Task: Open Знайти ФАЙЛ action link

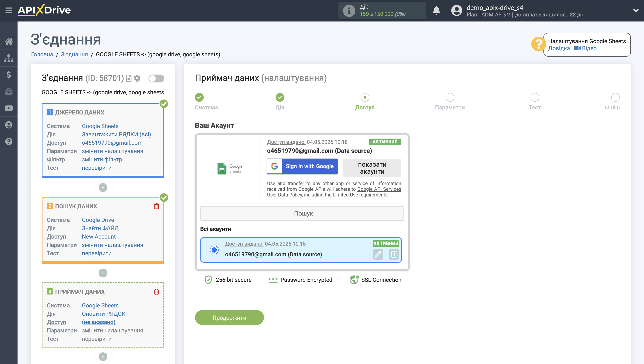Action: [x=100, y=228]
